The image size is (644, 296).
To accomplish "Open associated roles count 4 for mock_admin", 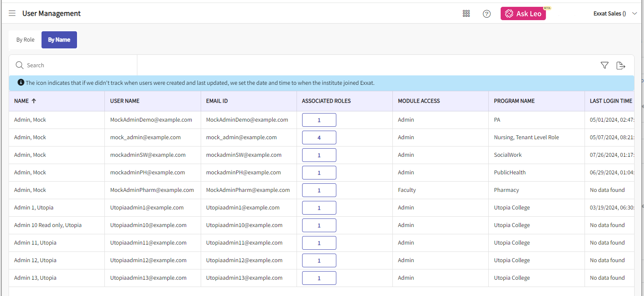I will pos(319,138).
